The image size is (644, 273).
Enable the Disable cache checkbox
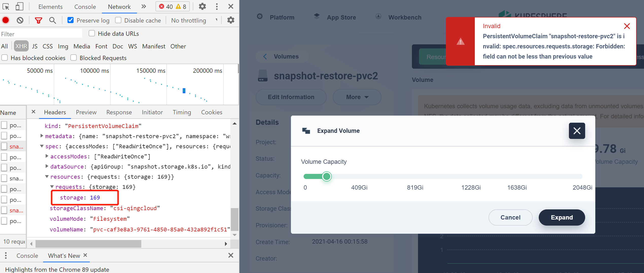tap(118, 20)
